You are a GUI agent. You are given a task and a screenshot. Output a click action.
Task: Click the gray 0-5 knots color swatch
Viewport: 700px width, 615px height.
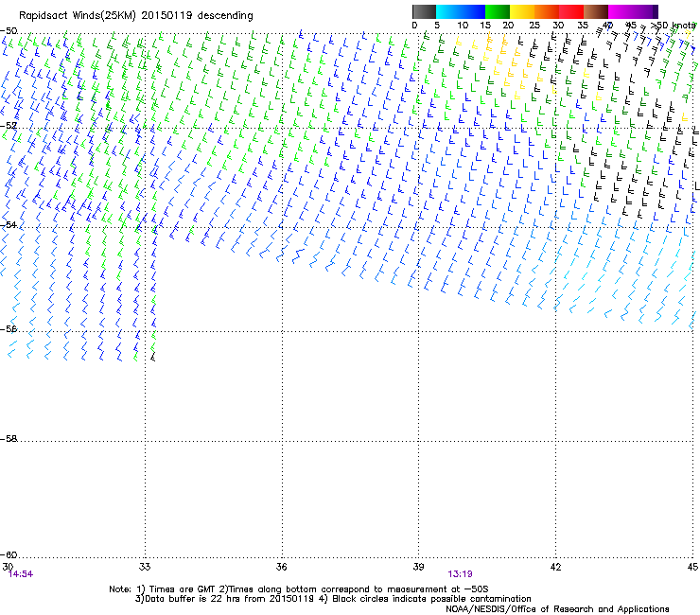click(x=424, y=11)
